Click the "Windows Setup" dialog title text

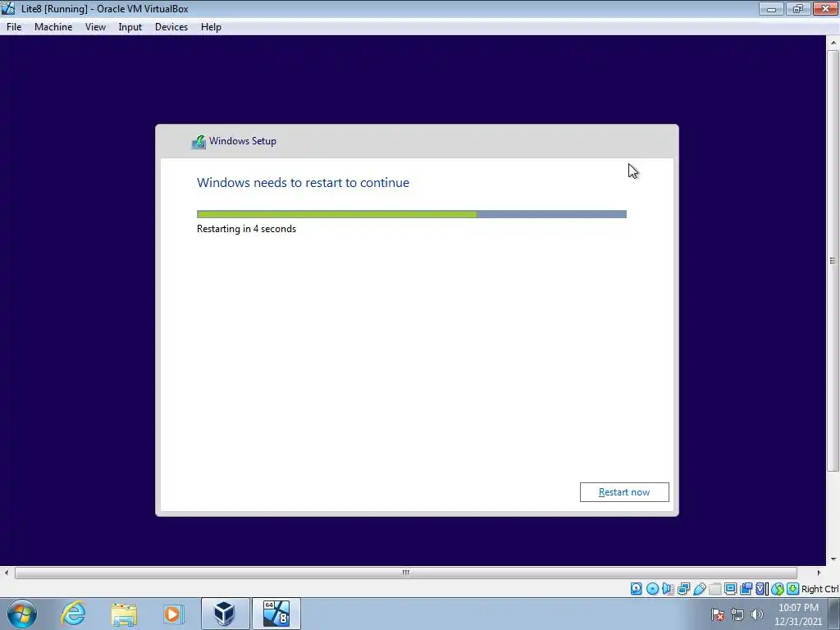click(x=243, y=141)
